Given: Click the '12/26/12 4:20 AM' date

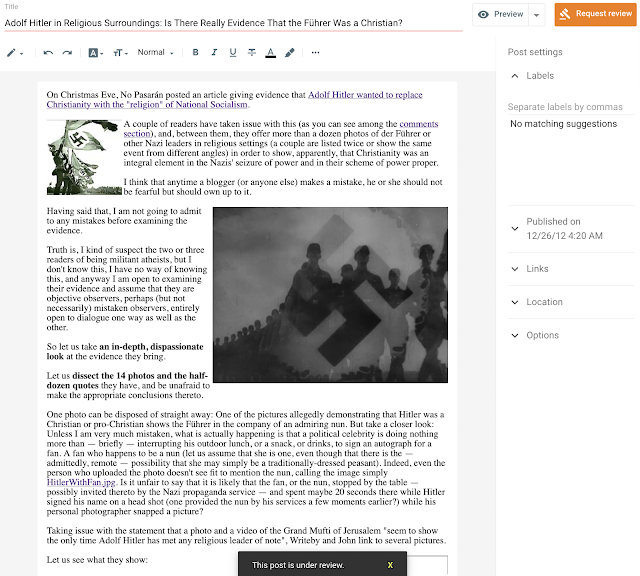Looking at the screenshot, I should [564, 236].
